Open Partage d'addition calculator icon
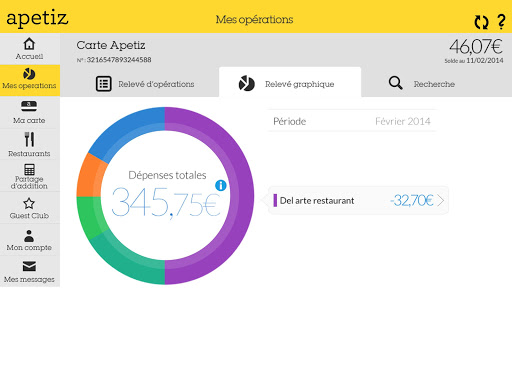Viewport: 512px width, 374px height. coord(29,169)
